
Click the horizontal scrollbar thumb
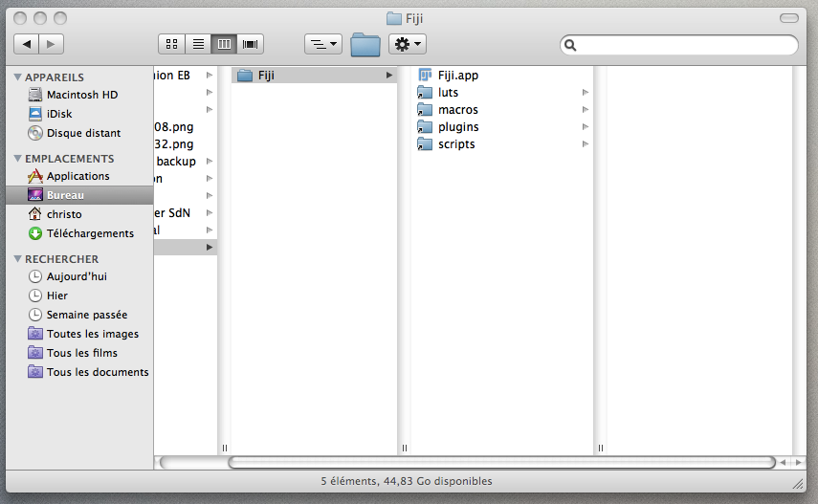click(501, 462)
